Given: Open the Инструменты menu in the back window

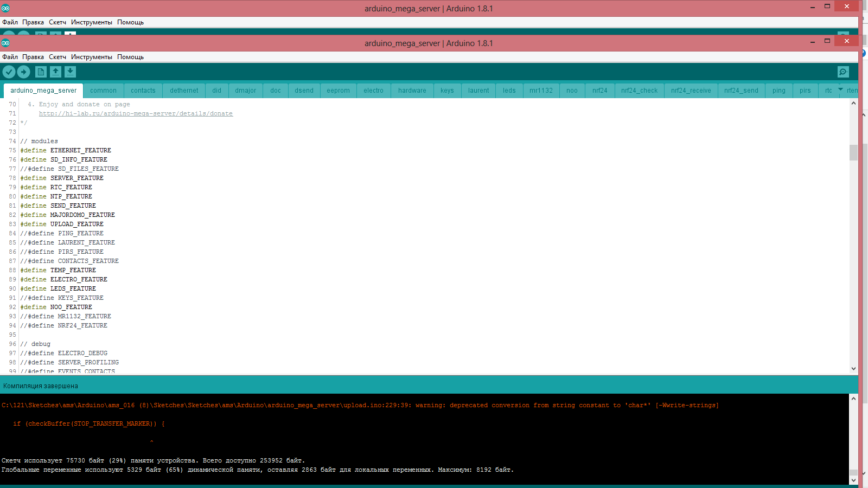Looking at the screenshot, I should pos(92,22).
